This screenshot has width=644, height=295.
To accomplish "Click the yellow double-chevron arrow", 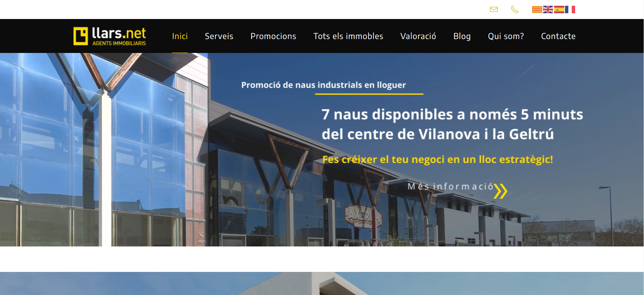I will click(x=500, y=191).
